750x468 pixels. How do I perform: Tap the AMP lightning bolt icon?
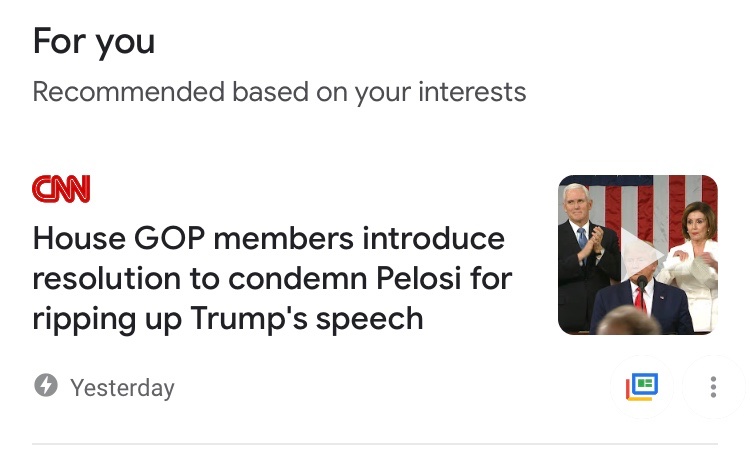[45, 386]
